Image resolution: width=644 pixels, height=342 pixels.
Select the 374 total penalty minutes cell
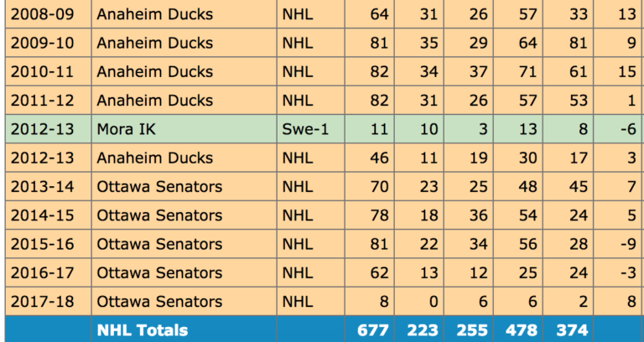569,330
